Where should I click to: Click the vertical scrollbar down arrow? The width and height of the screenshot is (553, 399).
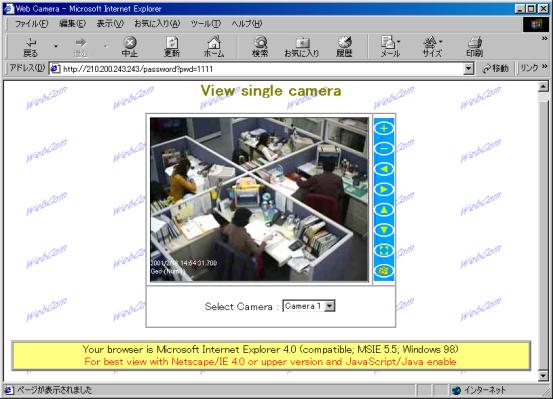click(543, 376)
